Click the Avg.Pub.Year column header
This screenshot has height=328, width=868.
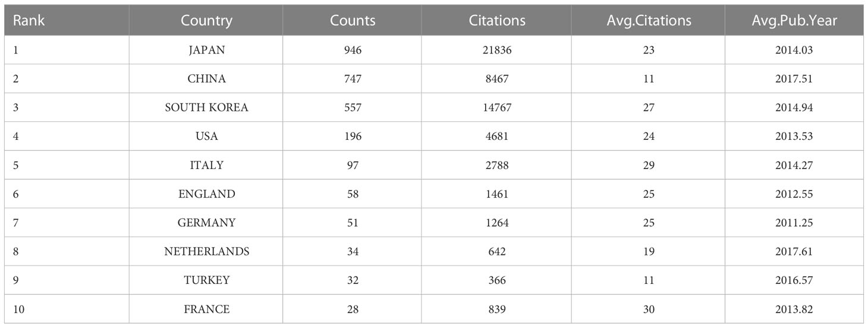point(794,21)
